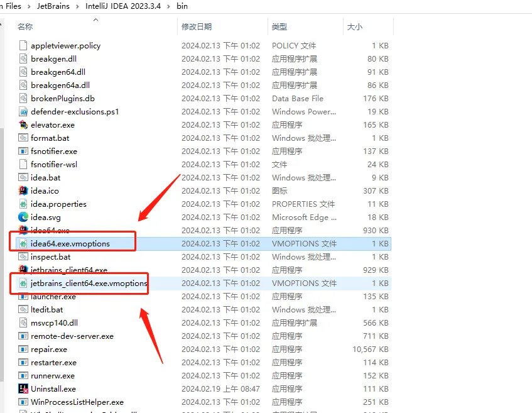This screenshot has width=532, height=413.
Task: Click the repair.exe application icon
Action: point(23,350)
